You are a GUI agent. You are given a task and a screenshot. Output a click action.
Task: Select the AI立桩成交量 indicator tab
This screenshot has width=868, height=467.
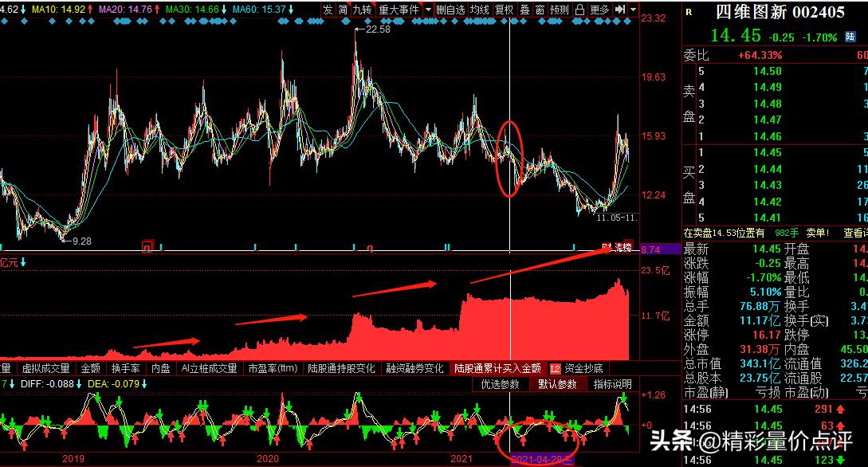pos(210,368)
